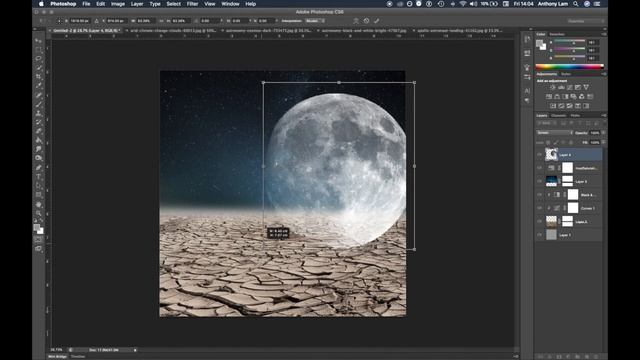Screen dimensions: 640x360
Task: Select the Horizontal Type tool
Action: [x=38, y=176]
